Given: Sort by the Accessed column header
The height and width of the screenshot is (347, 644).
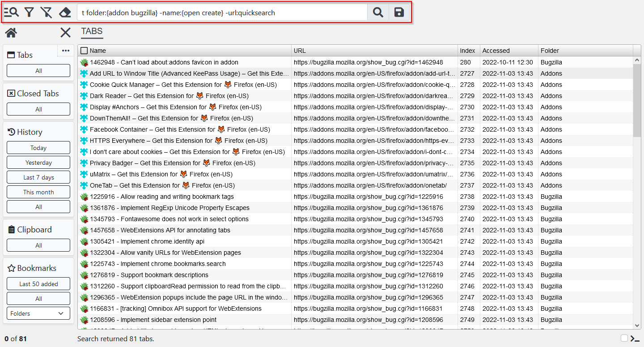Looking at the screenshot, I should [x=509, y=51].
